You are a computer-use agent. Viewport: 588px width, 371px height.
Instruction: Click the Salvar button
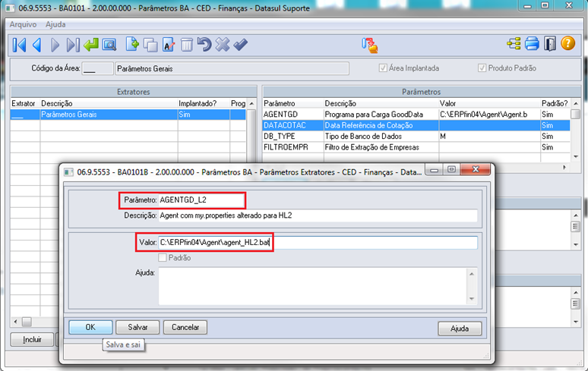coord(138,327)
